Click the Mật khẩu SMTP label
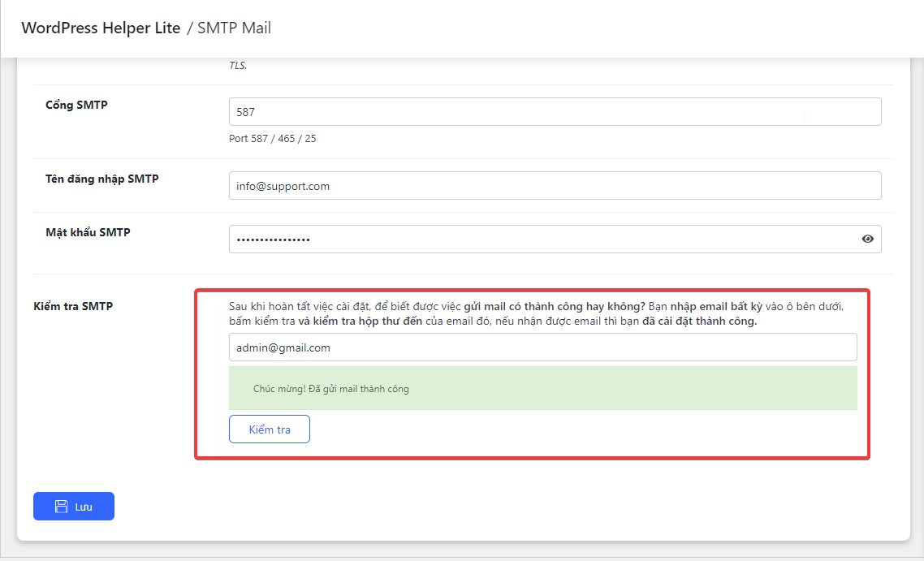 pyautogui.click(x=88, y=232)
